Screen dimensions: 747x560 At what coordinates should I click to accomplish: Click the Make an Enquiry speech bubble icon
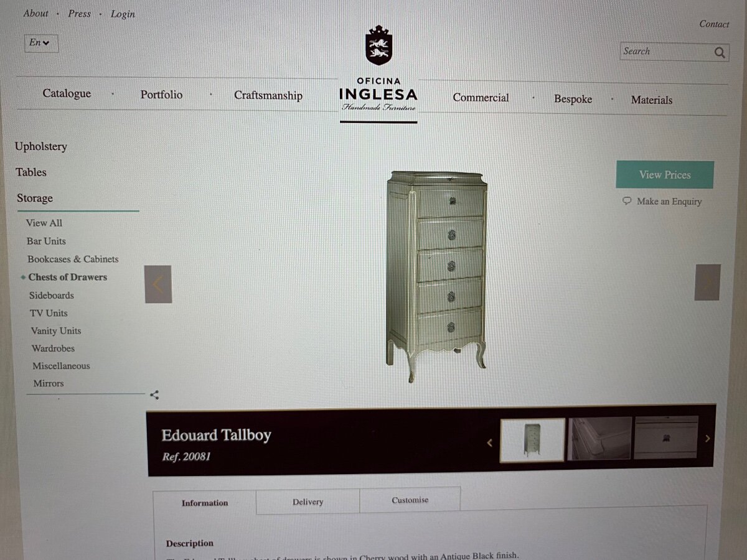[627, 201]
